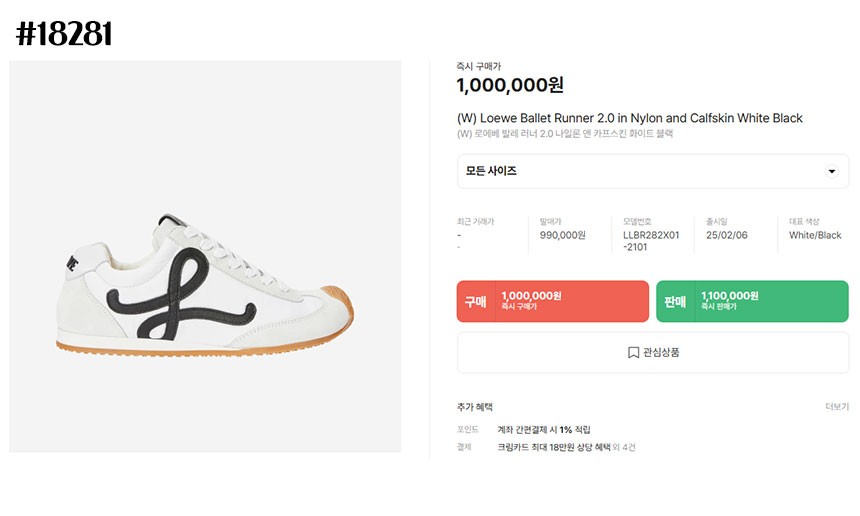Click the Loewe sneaker product image

pyautogui.click(x=205, y=257)
